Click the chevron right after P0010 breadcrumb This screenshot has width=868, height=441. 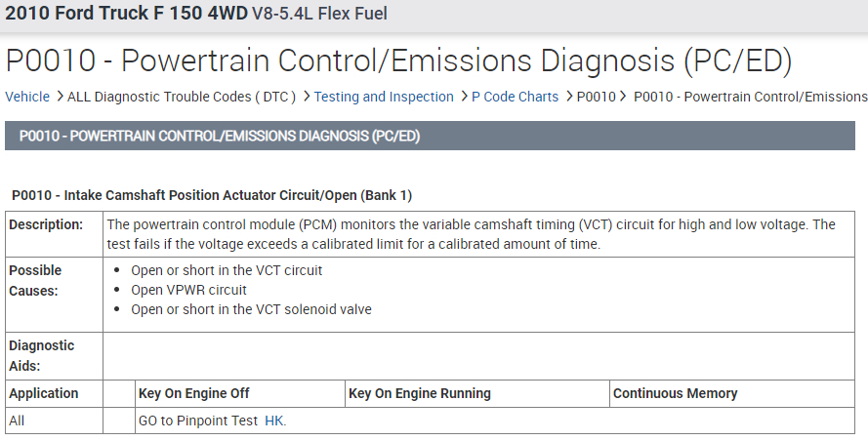[623, 97]
